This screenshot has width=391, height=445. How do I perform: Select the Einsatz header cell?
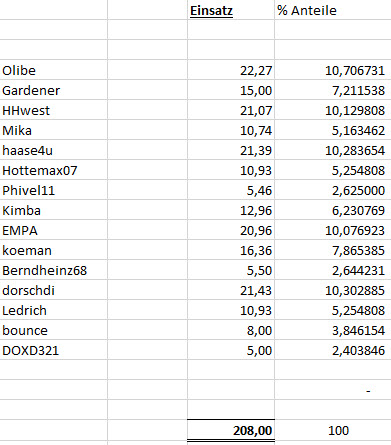231,10
